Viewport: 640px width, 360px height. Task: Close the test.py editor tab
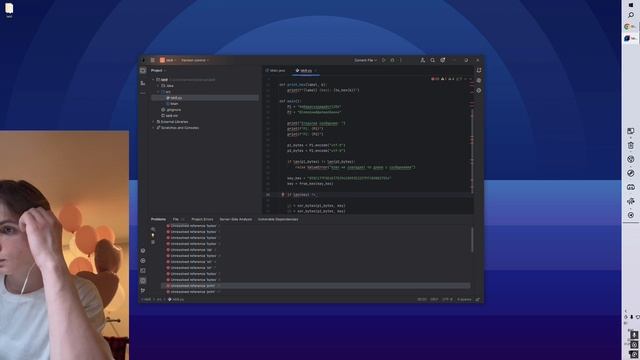(316, 71)
